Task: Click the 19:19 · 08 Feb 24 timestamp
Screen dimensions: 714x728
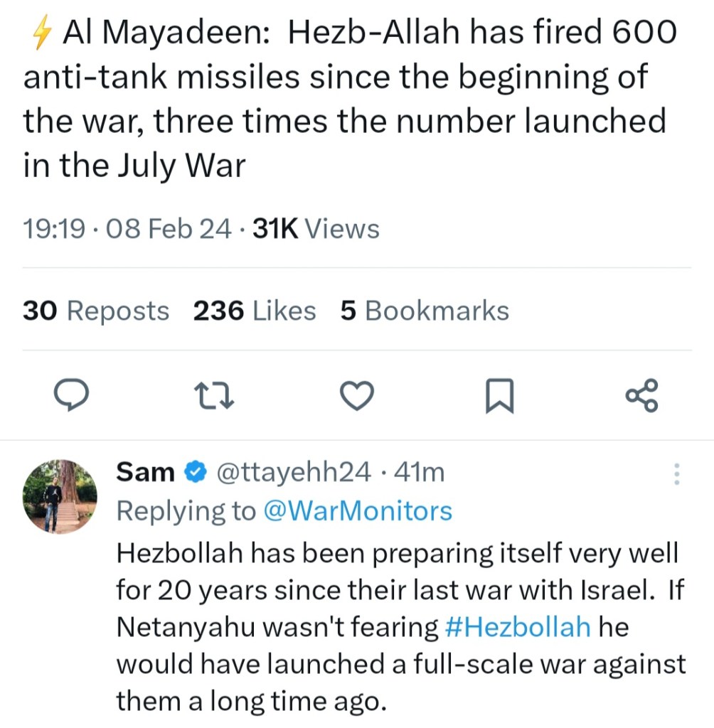Action: (x=127, y=229)
